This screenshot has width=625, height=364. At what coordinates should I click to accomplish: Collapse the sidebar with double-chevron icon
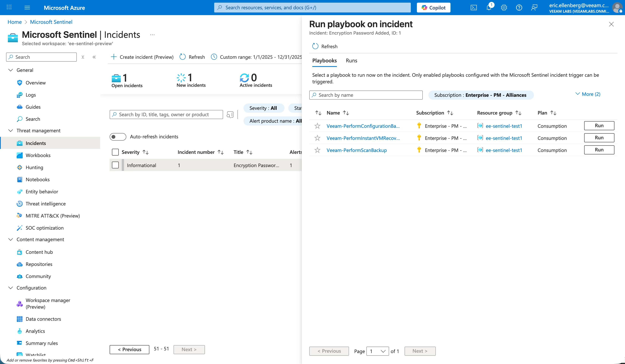[94, 57]
